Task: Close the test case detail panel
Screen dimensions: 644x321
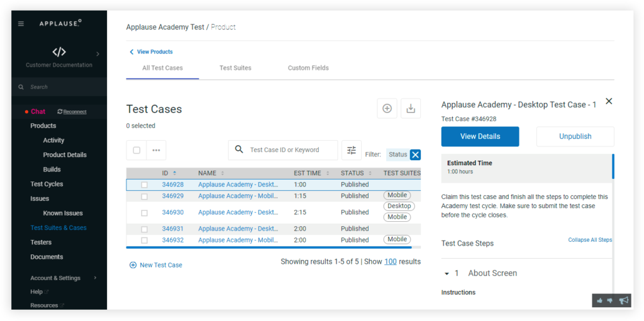Action: tap(609, 101)
